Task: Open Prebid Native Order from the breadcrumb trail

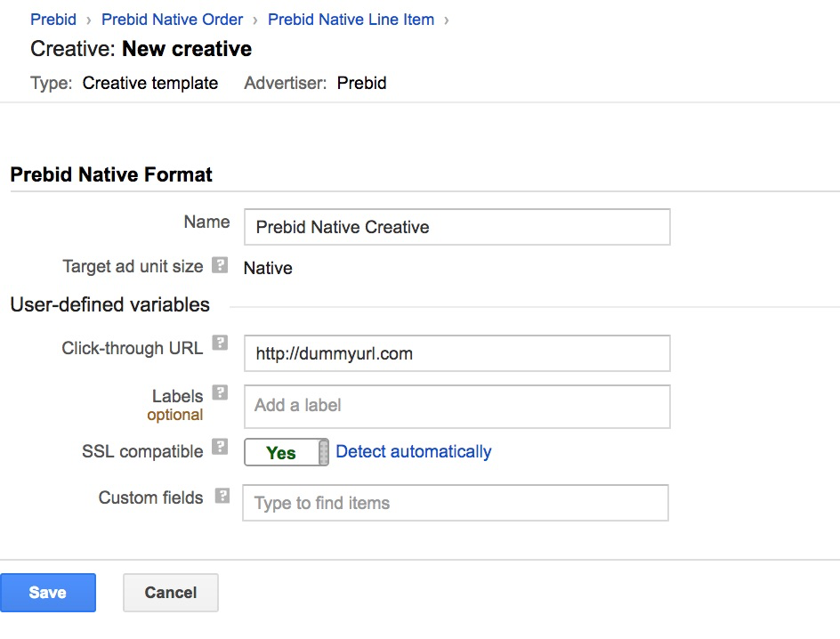Action: (171, 19)
